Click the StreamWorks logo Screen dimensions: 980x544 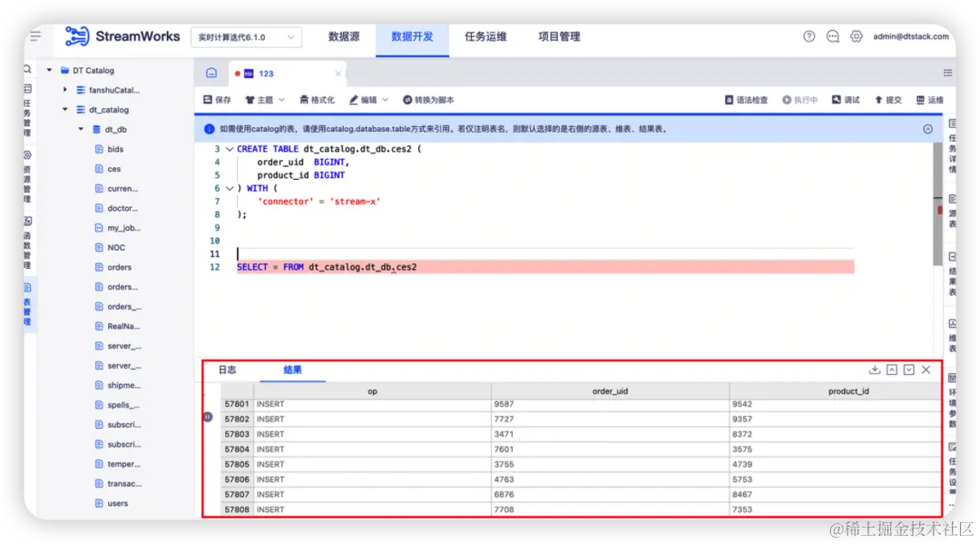click(122, 36)
